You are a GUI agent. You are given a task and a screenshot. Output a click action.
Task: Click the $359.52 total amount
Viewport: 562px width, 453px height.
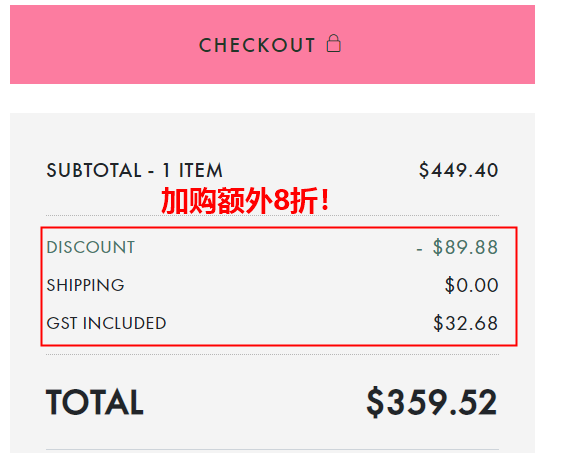[x=432, y=402]
